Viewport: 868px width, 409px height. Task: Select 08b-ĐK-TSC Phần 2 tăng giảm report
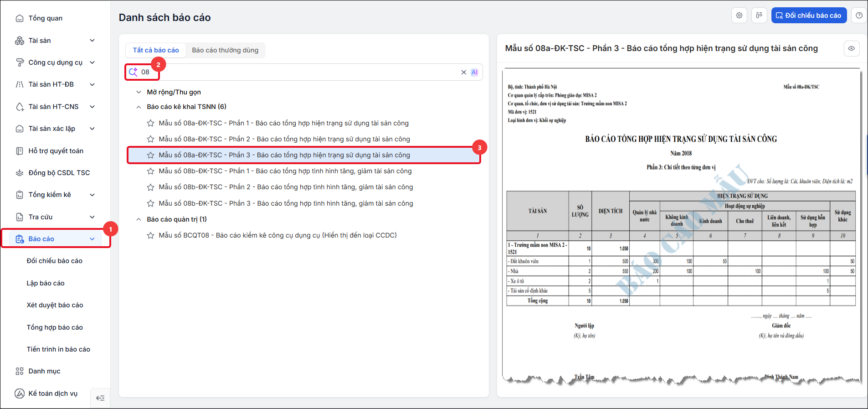click(x=286, y=187)
